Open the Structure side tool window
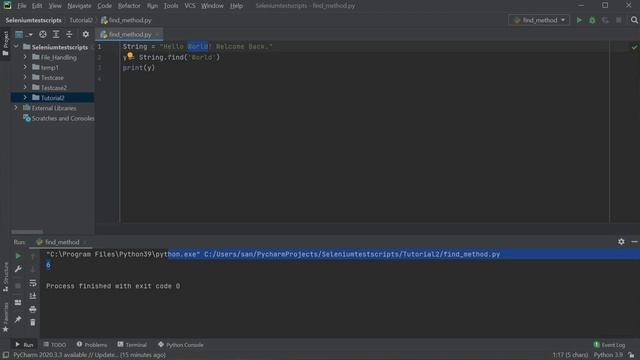The height and width of the screenshot is (360, 640). (x=5, y=277)
